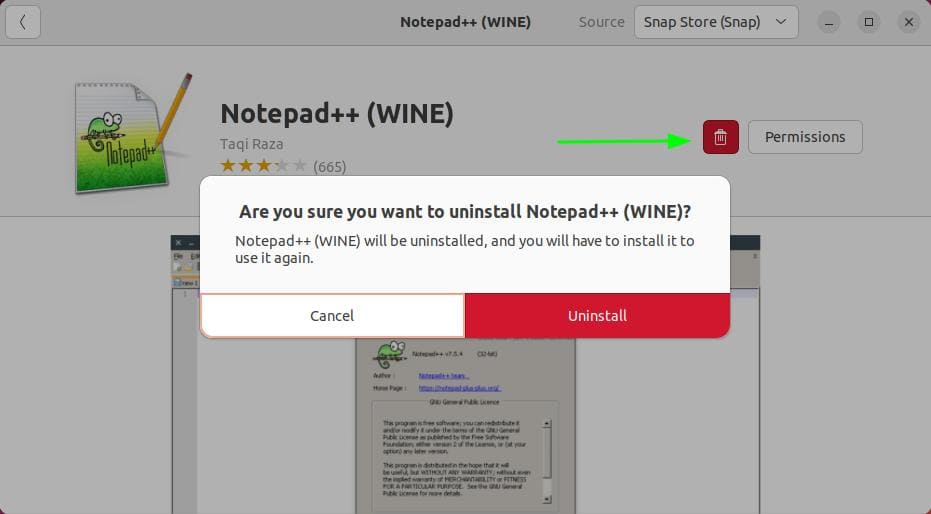Go back using the header back arrow
This screenshot has height=514, width=931.
[x=23, y=23]
